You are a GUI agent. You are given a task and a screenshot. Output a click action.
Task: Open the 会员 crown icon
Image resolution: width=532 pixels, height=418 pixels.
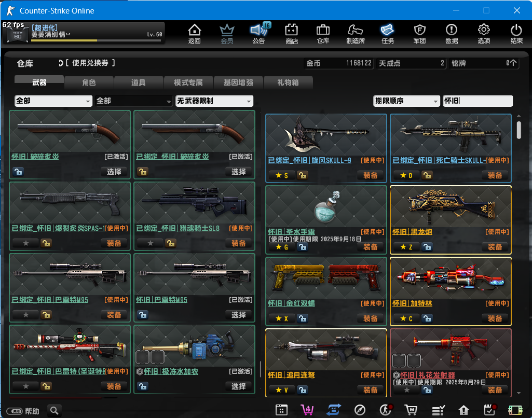pos(227,34)
